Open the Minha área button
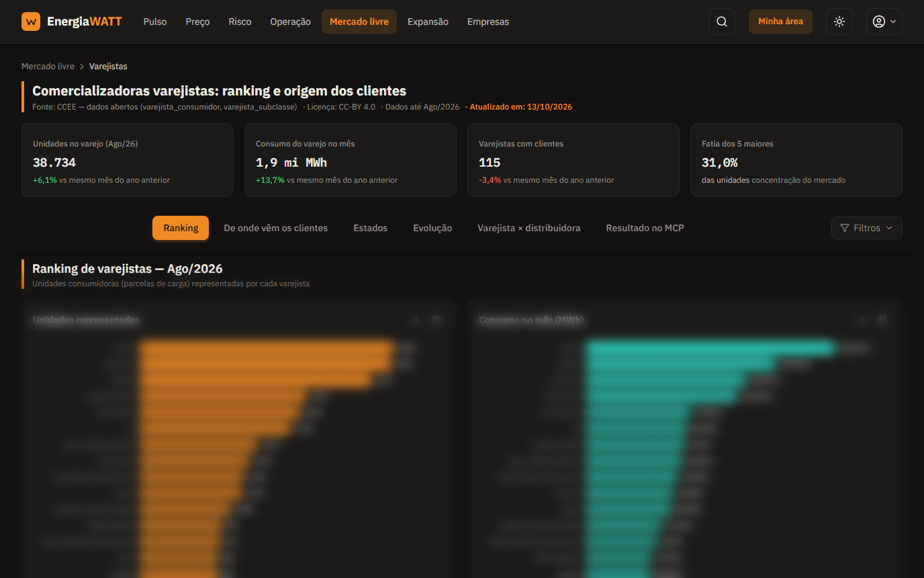 click(780, 22)
